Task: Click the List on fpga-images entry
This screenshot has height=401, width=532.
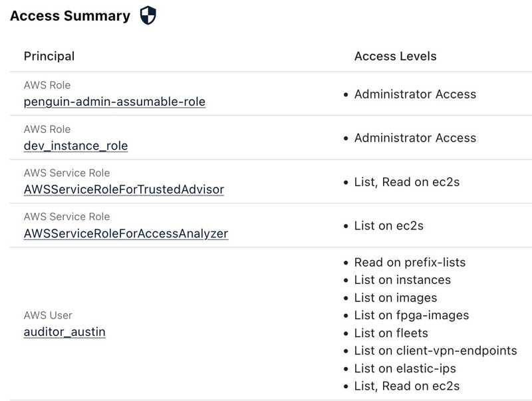Action: point(412,315)
